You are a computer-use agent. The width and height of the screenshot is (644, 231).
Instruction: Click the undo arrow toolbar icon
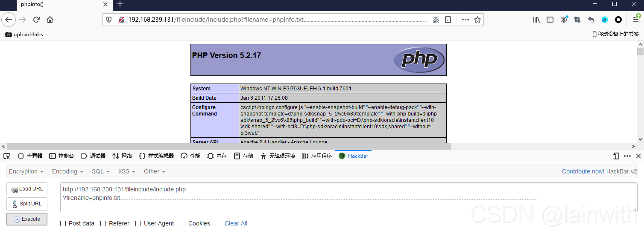click(x=591, y=20)
